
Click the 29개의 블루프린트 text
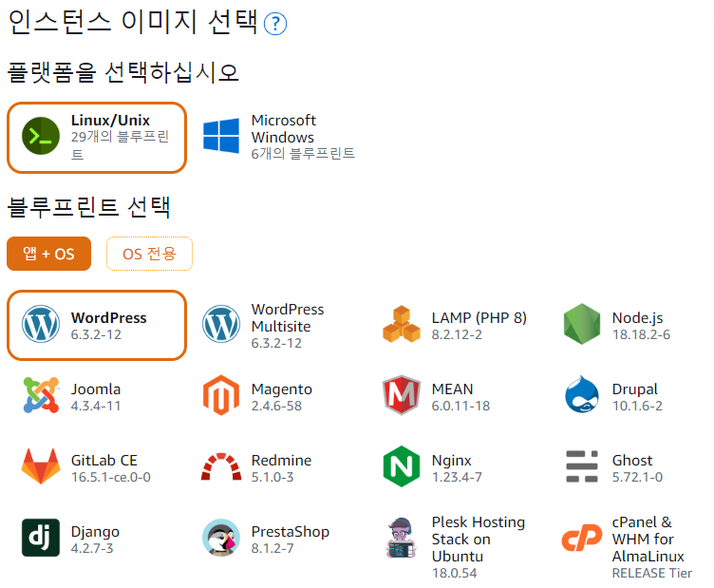[120, 144]
